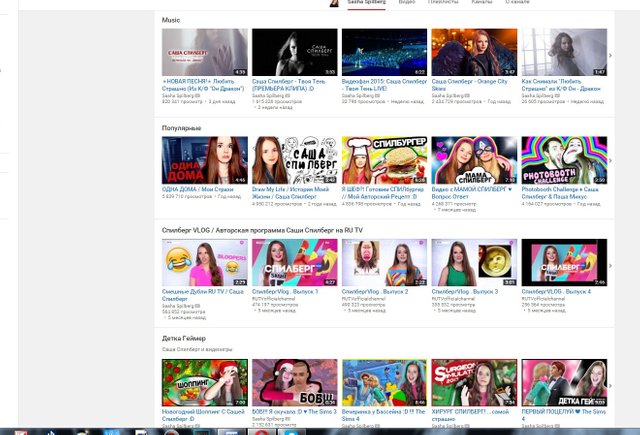Show more videos in the Music row
The image size is (640, 435).
(x=610, y=55)
